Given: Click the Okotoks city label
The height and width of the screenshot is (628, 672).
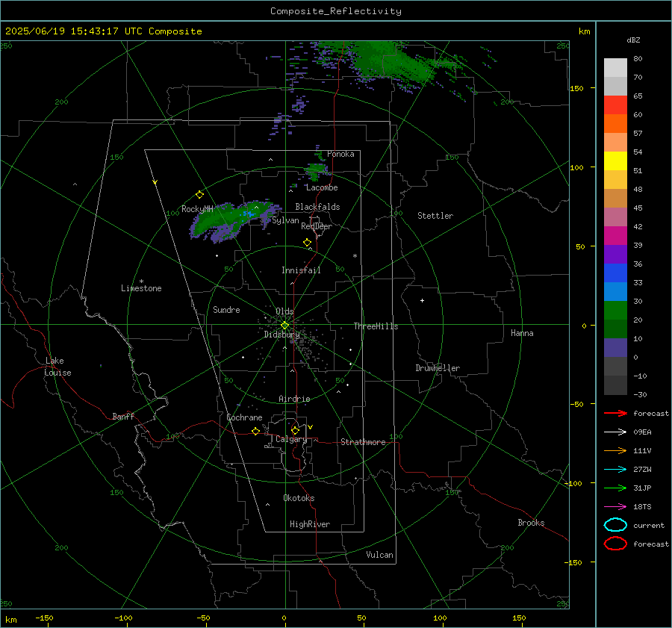Looking at the screenshot, I should point(299,498).
